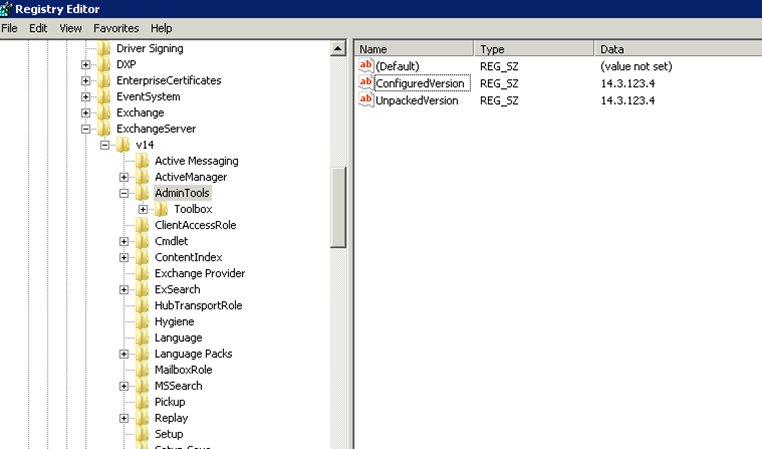
Task: Select the Language key
Action: 178,338
